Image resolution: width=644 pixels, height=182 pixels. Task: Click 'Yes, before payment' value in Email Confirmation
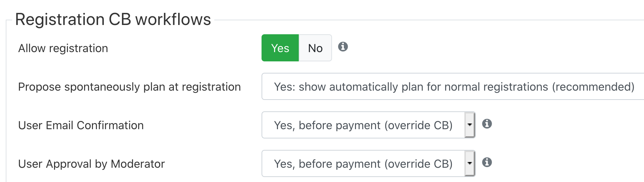click(x=363, y=125)
